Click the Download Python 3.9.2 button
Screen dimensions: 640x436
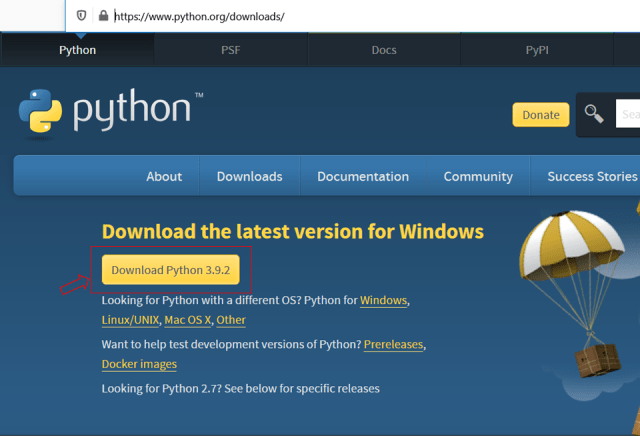pyautogui.click(x=171, y=270)
